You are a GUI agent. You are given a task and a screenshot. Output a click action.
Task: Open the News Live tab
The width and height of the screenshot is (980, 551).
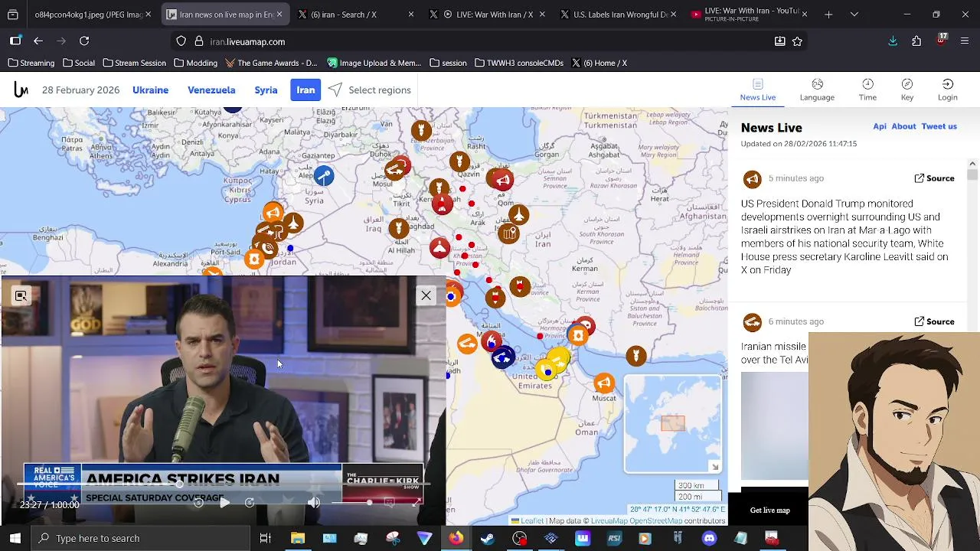pyautogui.click(x=758, y=90)
